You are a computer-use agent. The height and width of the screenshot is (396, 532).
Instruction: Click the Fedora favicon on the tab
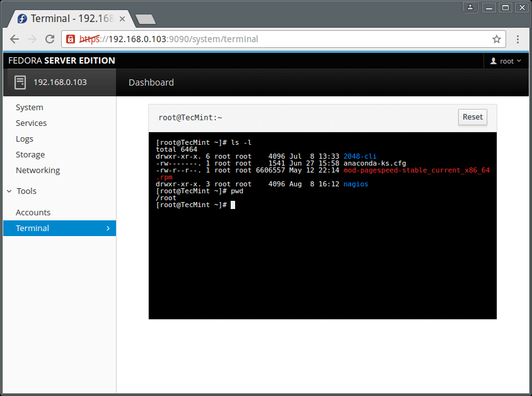tap(22, 19)
